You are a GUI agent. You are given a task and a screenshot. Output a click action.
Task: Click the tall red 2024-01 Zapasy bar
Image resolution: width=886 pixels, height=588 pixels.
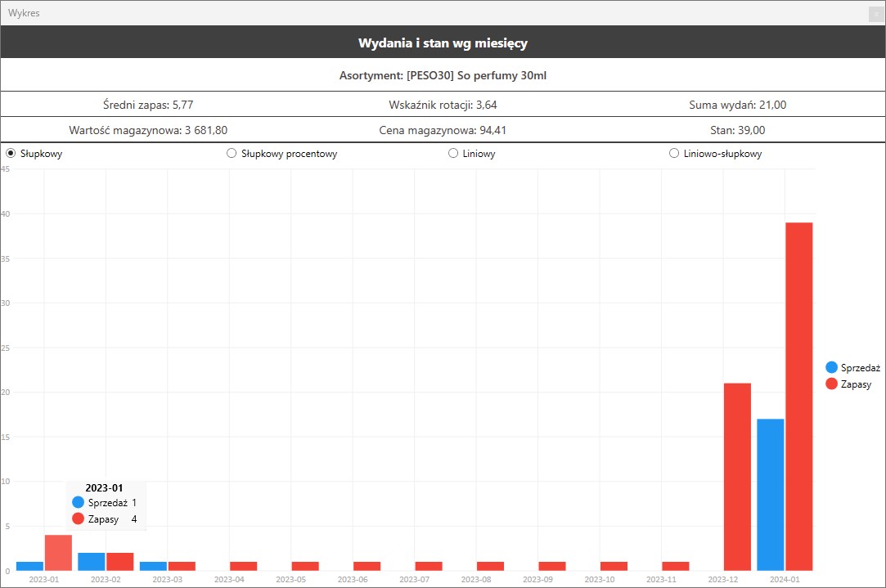coord(798,397)
